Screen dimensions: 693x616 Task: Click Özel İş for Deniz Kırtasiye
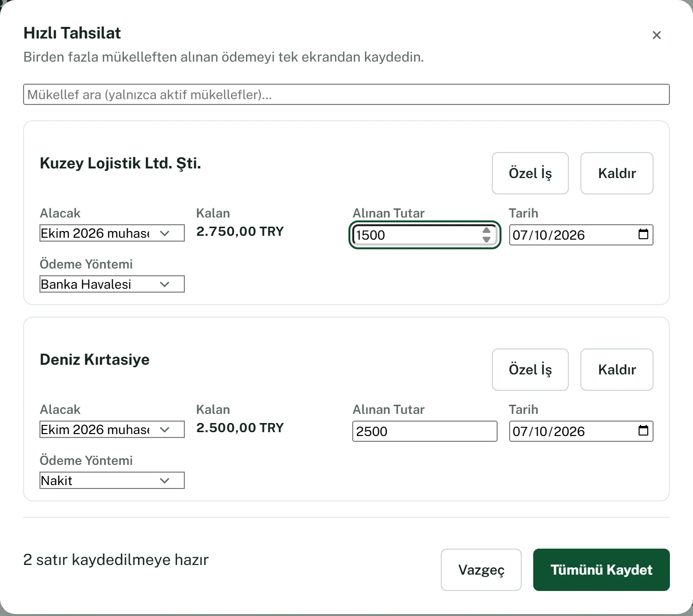click(530, 370)
